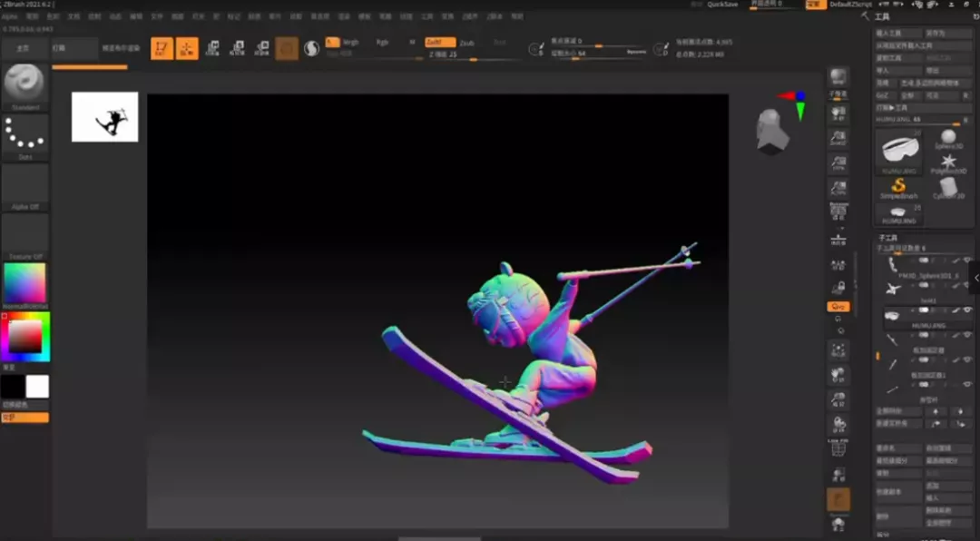Viewport: 980px width, 541px height.
Task: Choose the Cylinder3D tool
Action: (948, 188)
